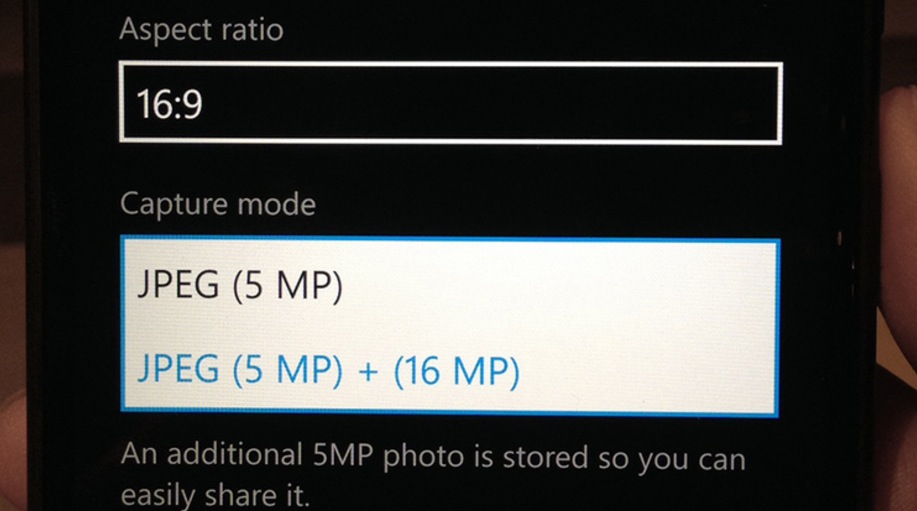Click the Aspect ratio label
Viewport: 917px width, 511px height.
(201, 29)
